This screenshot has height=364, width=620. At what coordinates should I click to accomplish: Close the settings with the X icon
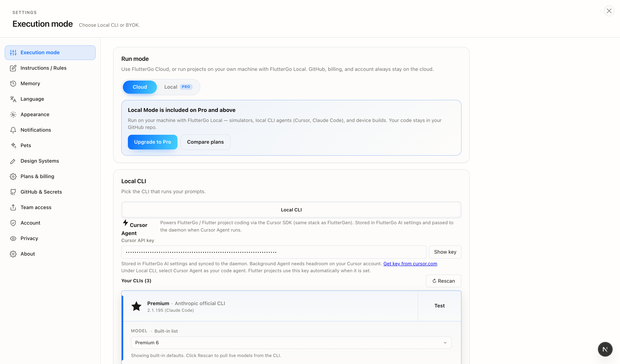(x=609, y=11)
